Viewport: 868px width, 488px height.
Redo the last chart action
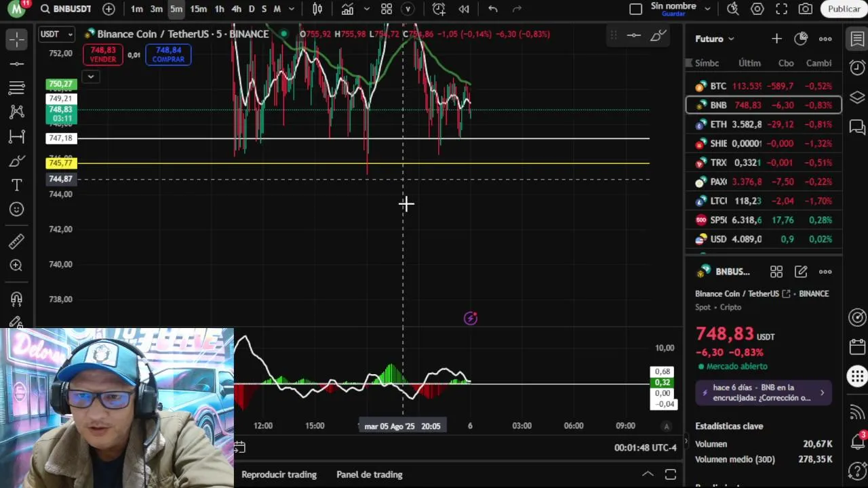tap(517, 9)
